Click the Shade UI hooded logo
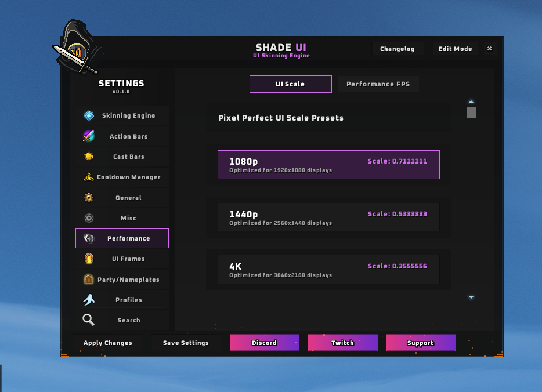The image size is (542, 392). click(x=77, y=46)
